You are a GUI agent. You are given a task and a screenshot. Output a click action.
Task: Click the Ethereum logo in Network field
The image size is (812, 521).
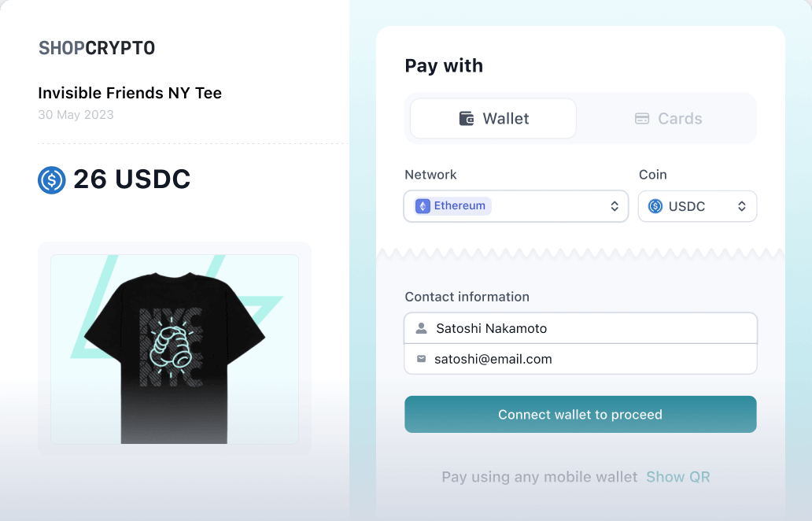423,206
